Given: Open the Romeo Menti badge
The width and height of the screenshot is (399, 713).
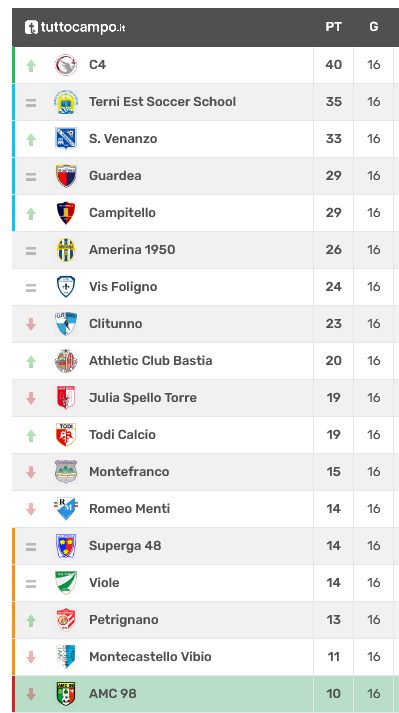Looking at the screenshot, I should pyautogui.click(x=66, y=508).
